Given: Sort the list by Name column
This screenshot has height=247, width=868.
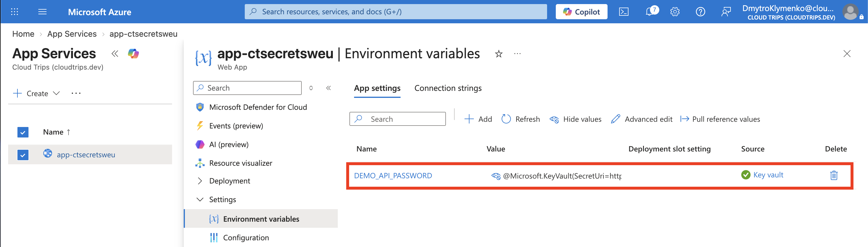Looking at the screenshot, I should pos(57,132).
